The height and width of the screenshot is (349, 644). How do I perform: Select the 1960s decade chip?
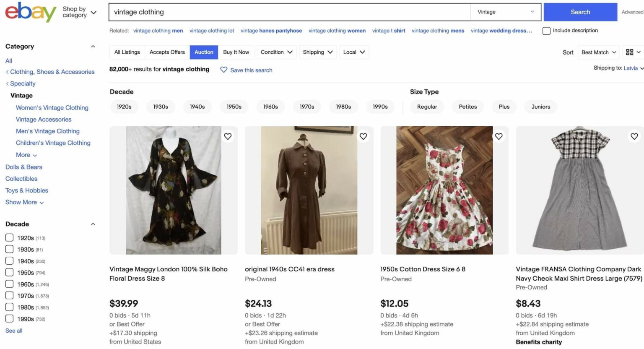click(x=270, y=107)
